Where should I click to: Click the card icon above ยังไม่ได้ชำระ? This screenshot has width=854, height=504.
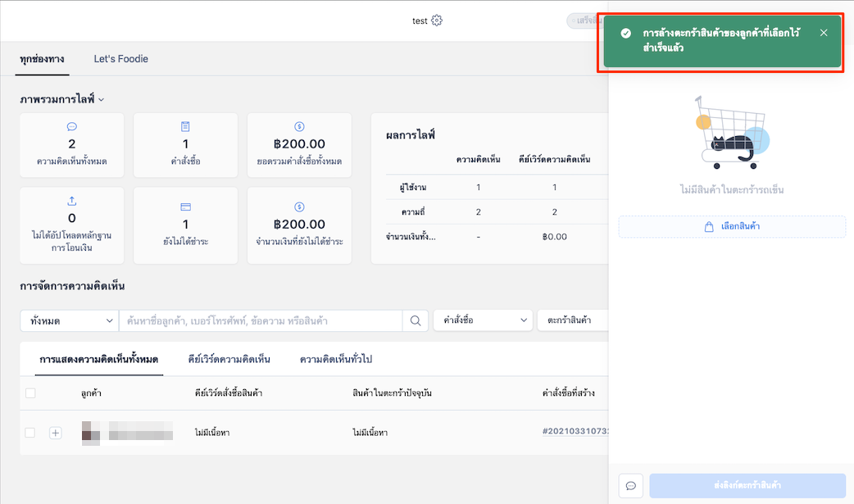click(185, 207)
